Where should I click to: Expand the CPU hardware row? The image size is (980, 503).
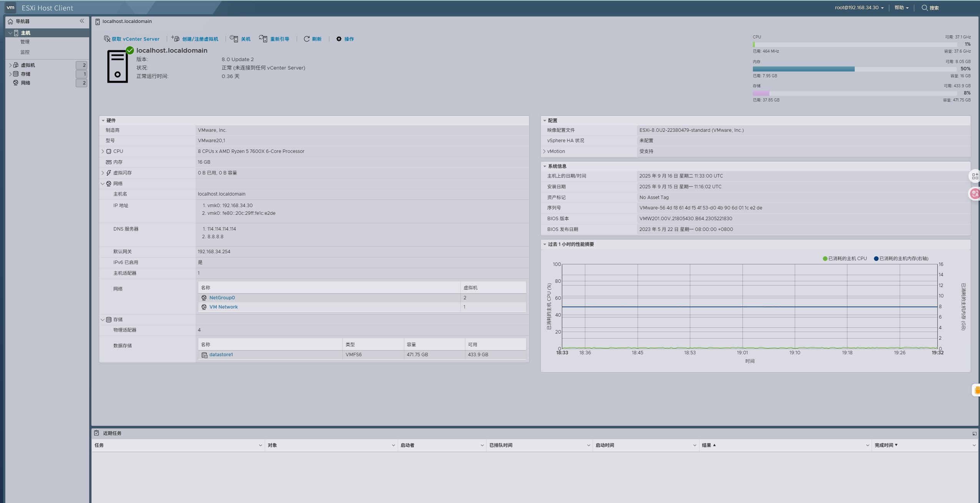(x=103, y=151)
